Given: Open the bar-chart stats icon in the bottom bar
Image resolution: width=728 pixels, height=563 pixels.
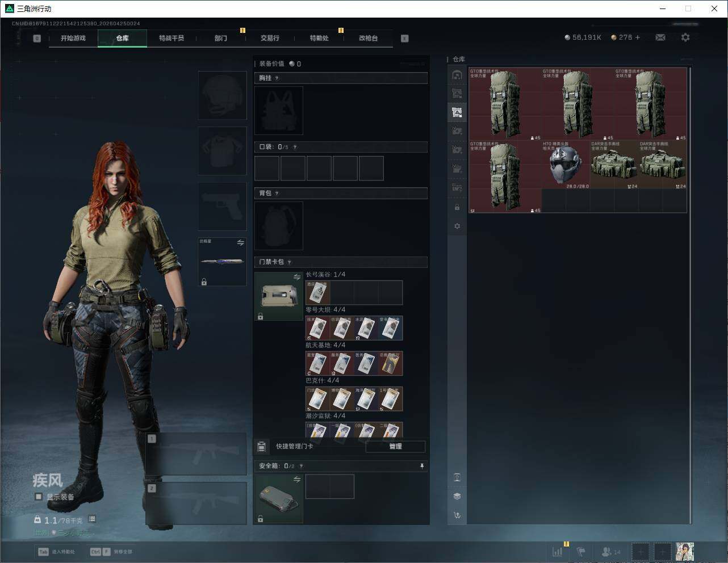Looking at the screenshot, I should tap(558, 552).
